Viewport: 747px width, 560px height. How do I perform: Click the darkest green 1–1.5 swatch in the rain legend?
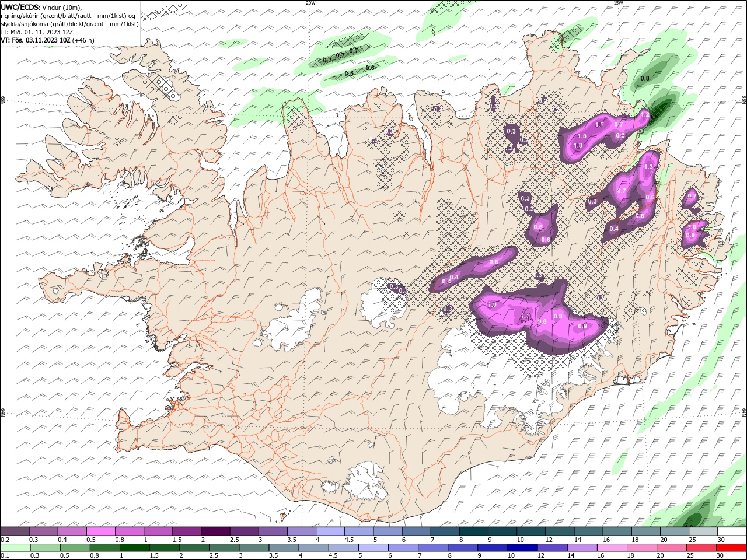click(134, 548)
